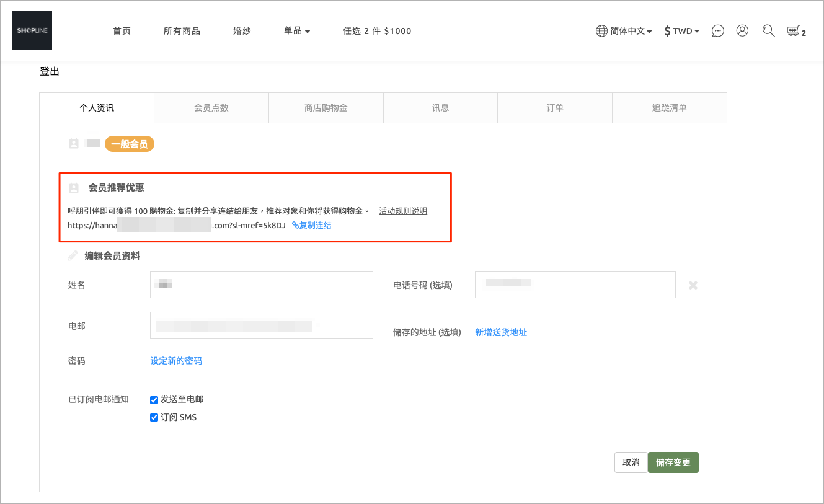Click the copy link chain icon
This screenshot has height=504, width=824.
pos(295,226)
